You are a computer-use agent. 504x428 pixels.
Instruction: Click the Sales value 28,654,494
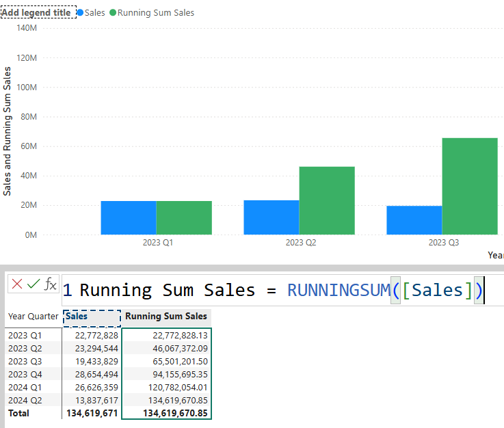coord(96,375)
